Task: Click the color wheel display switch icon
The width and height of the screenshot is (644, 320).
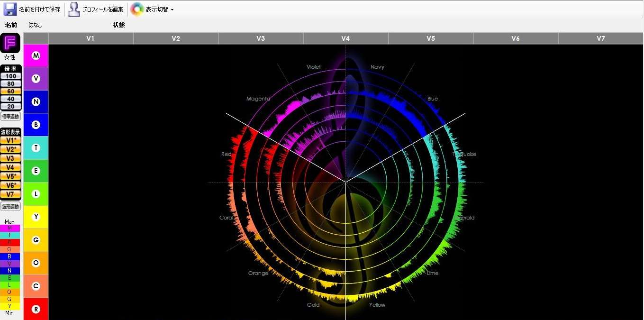Action: (137, 9)
